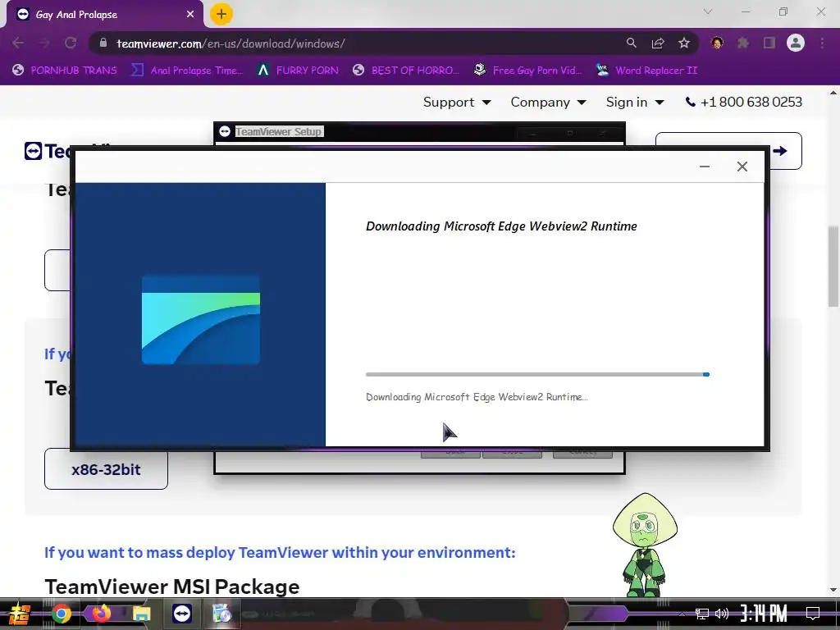Open the notification center icon
Screen dimensions: 840x630
point(813,614)
